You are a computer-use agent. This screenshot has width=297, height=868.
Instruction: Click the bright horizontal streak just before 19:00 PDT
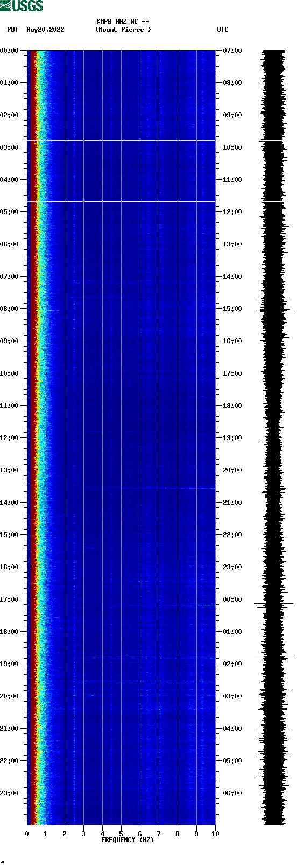tap(151, 658)
